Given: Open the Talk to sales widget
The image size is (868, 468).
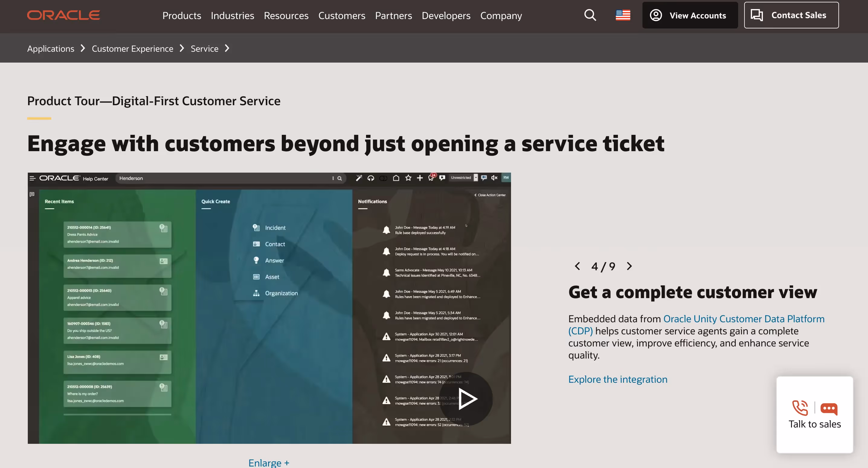Looking at the screenshot, I should coord(815,415).
